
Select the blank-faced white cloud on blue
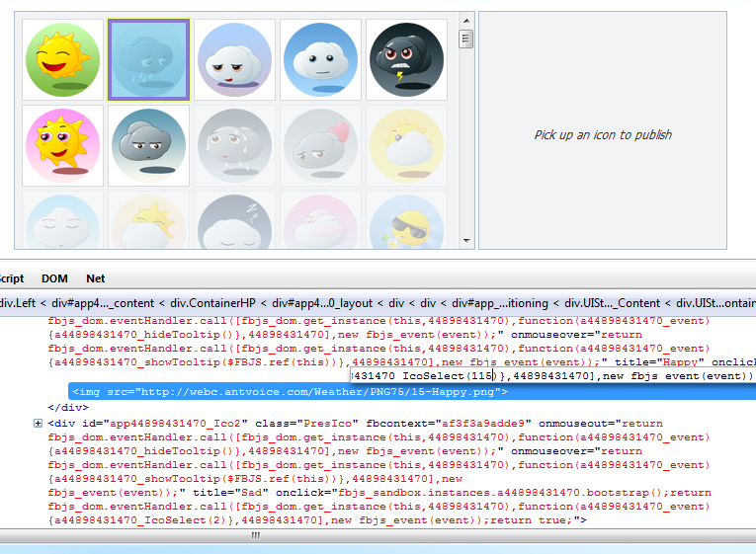(320, 59)
